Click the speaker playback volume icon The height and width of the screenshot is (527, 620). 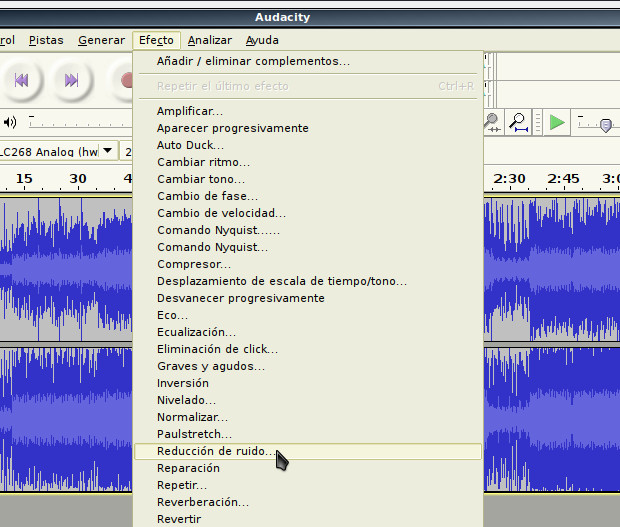coord(10,122)
